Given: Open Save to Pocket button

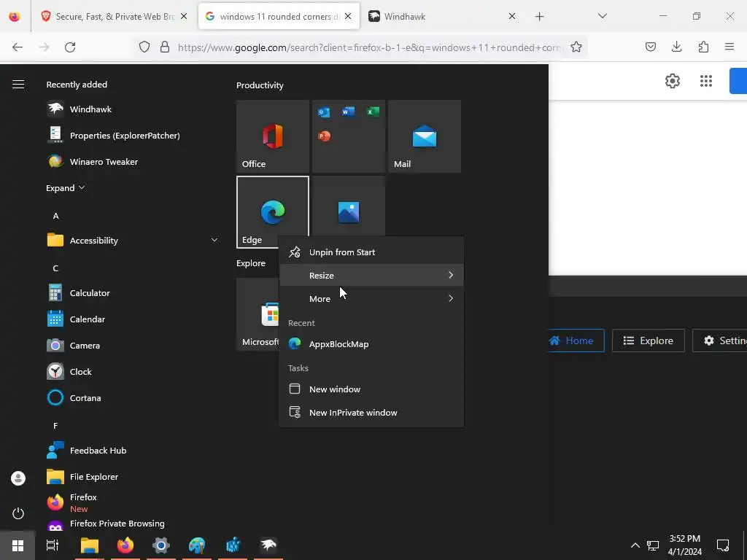Looking at the screenshot, I should tap(650, 47).
